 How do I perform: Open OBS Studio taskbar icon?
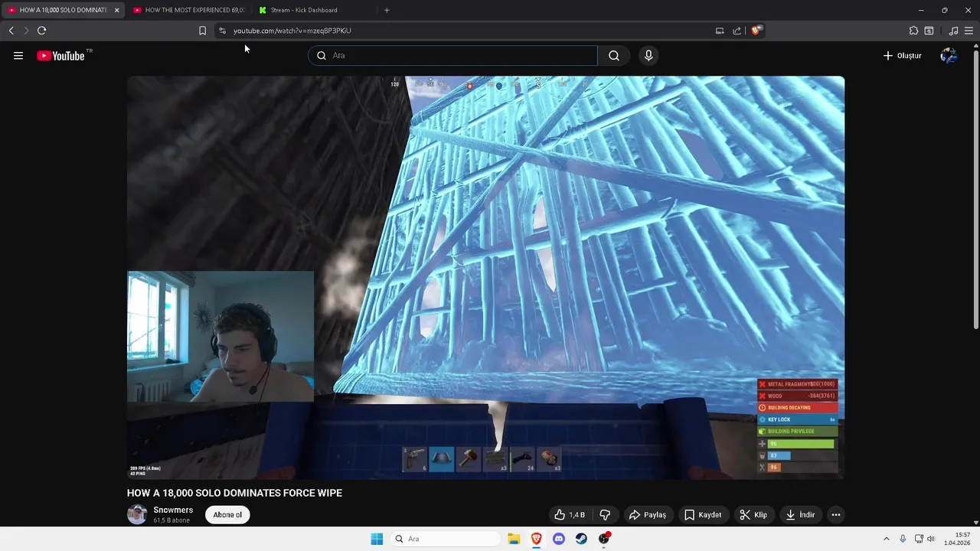(604, 539)
